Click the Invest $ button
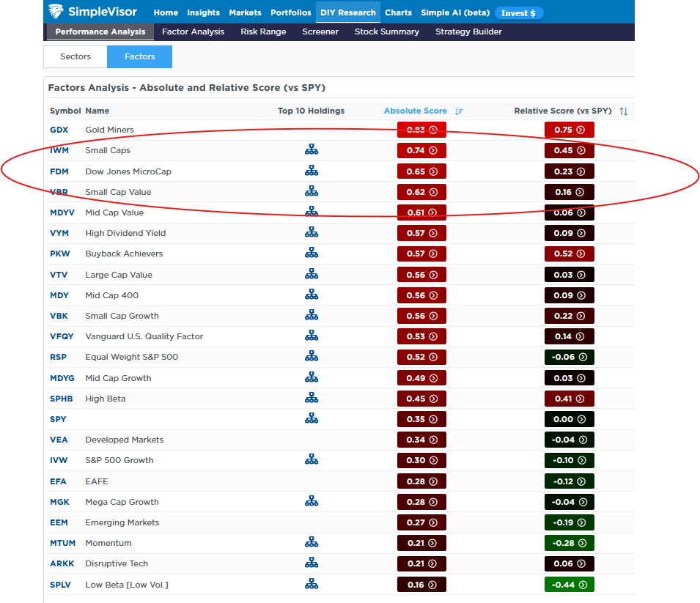Image resolution: width=700 pixels, height=603 pixels. click(518, 13)
